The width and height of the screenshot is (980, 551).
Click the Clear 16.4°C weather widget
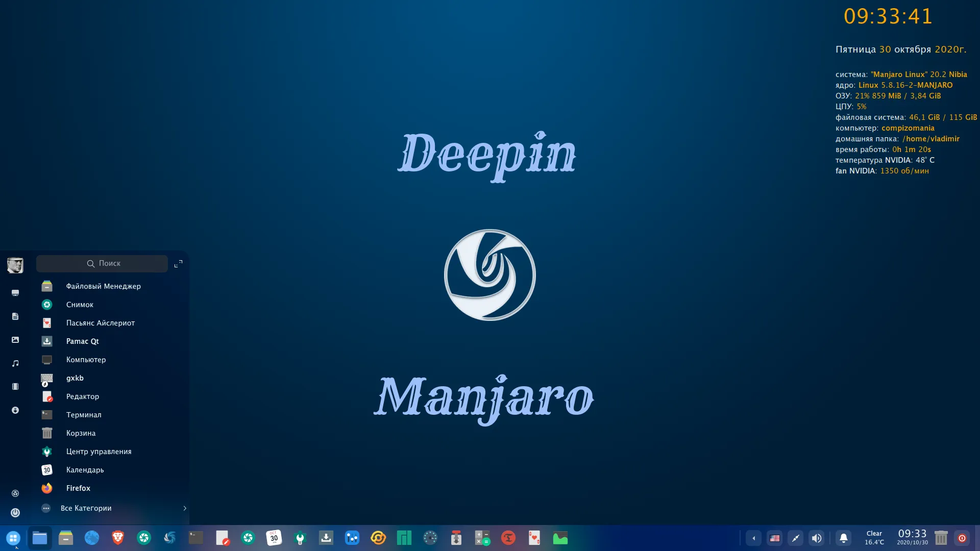click(x=874, y=538)
